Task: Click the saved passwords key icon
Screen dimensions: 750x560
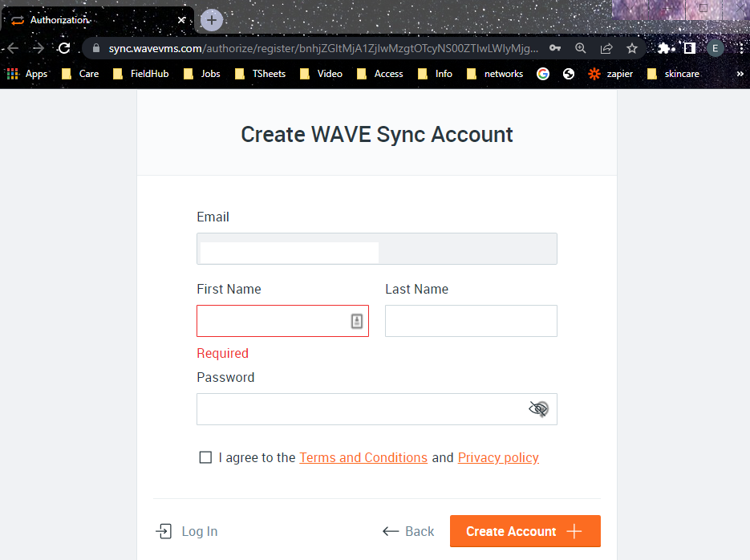Action: pos(555,48)
